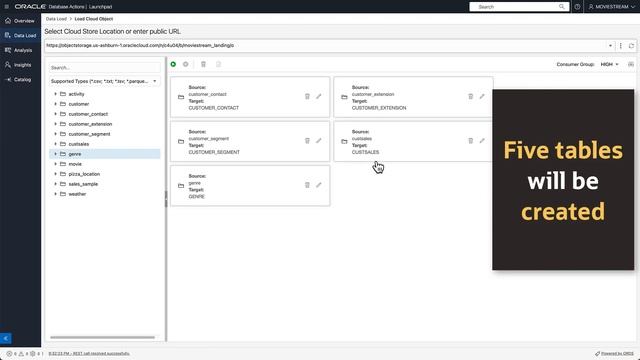The width and height of the screenshot is (640, 360).
Task: Open the Powered by ORDS link
Action: point(615,353)
